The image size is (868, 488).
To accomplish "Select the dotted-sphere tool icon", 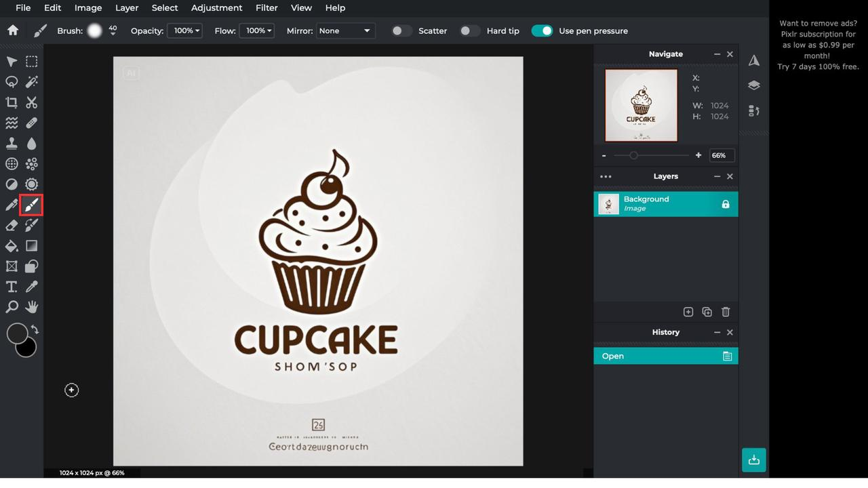I will [x=12, y=164].
